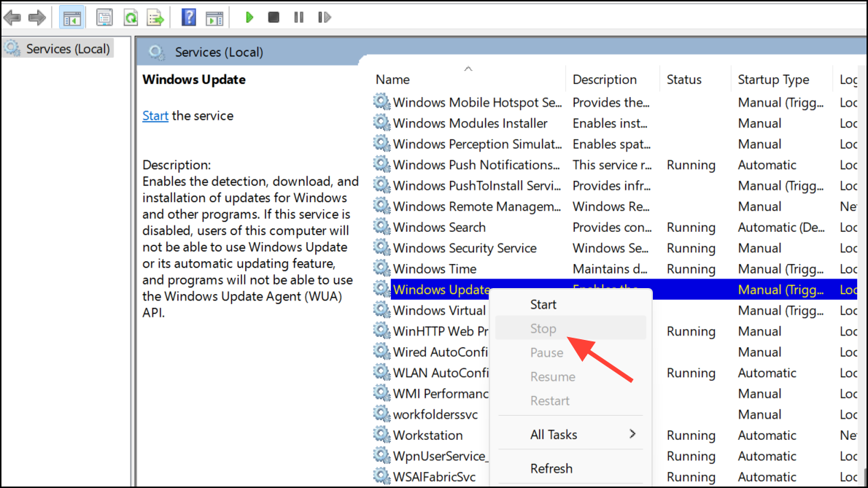Click the gear icon of Windows Push Notifications
The width and height of the screenshot is (868, 488).
point(381,164)
